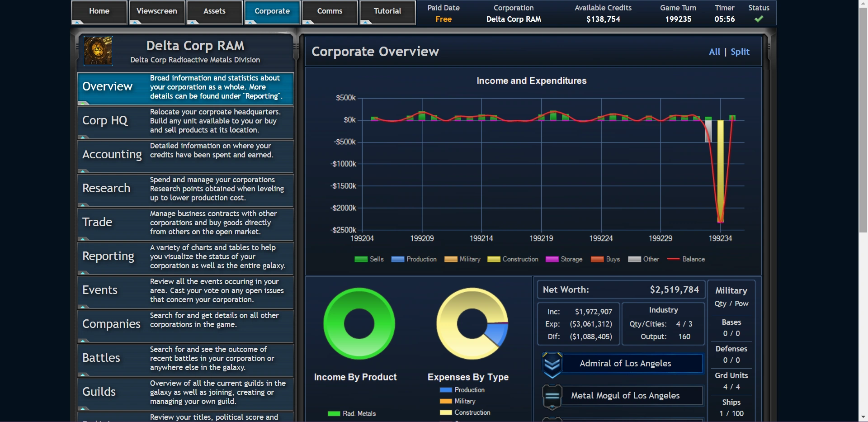Click the small arrow under Corp HQ
Image resolution: width=868 pixels, height=422 pixels.
click(x=83, y=137)
